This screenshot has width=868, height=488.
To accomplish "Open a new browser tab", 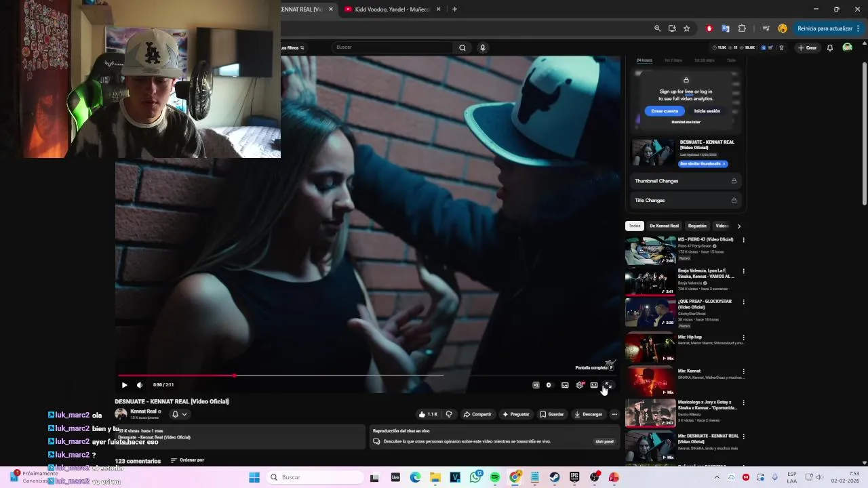I will (454, 9).
